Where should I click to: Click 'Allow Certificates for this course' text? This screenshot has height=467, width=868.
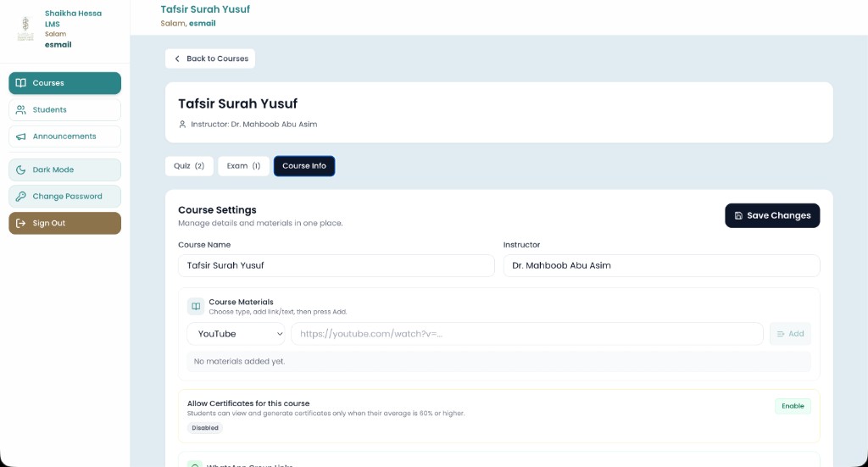coord(248,403)
